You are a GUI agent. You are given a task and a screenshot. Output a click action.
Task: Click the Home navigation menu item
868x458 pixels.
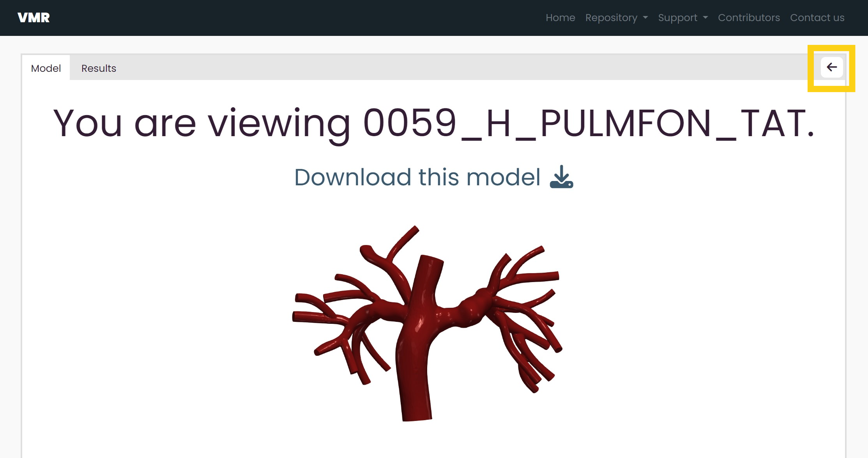click(560, 17)
